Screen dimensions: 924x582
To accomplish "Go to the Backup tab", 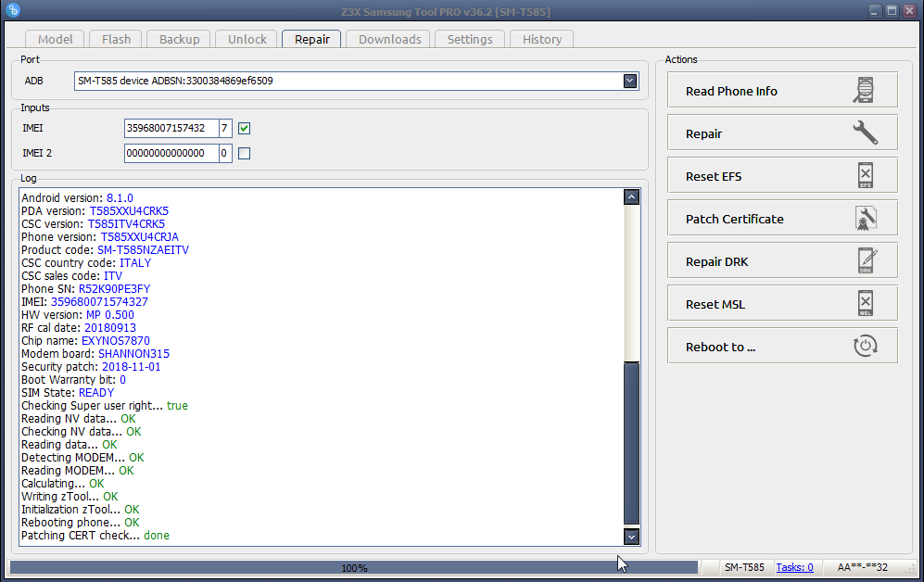I will click(x=179, y=39).
